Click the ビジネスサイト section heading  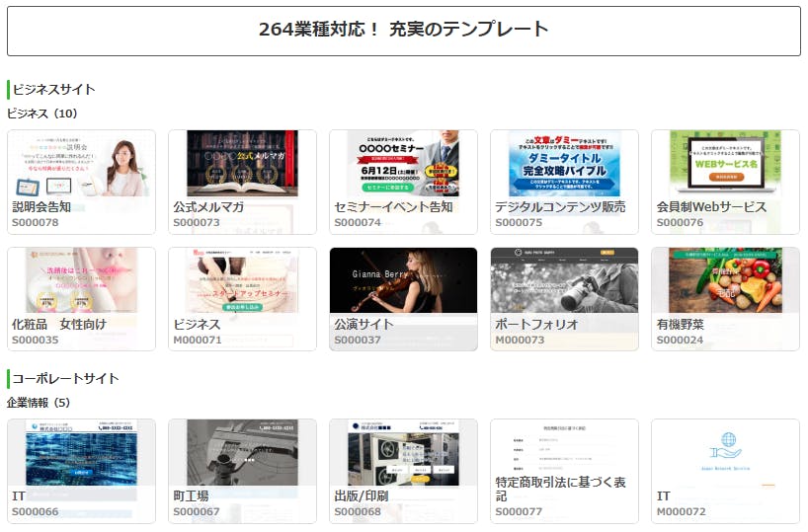pos(53,90)
